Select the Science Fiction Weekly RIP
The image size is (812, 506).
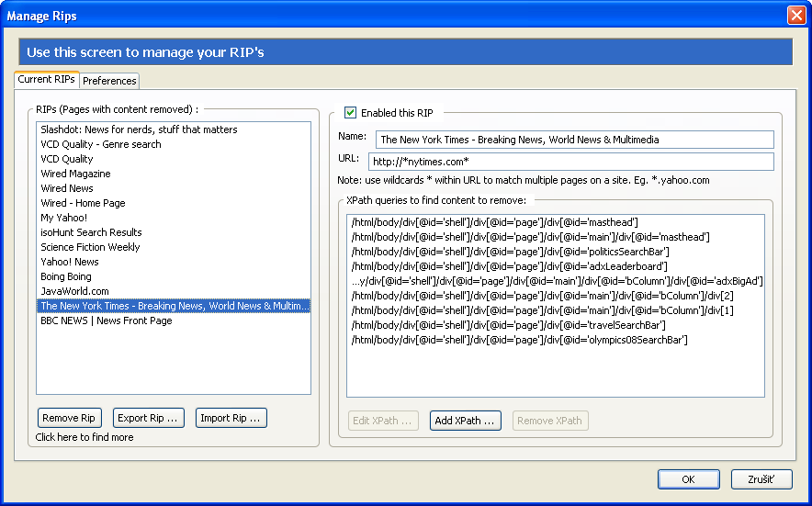point(174,247)
